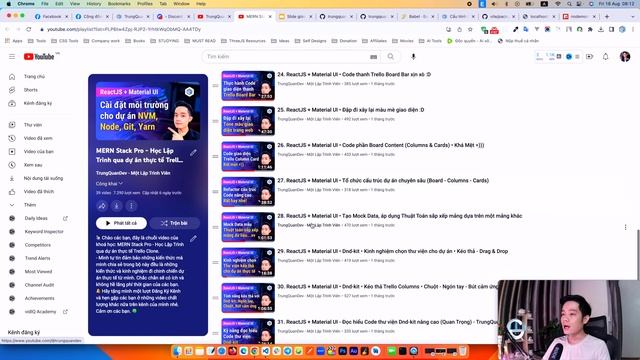The image size is (640, 360).
Task: Open Finder in the Dock
Action: [177, 351]
